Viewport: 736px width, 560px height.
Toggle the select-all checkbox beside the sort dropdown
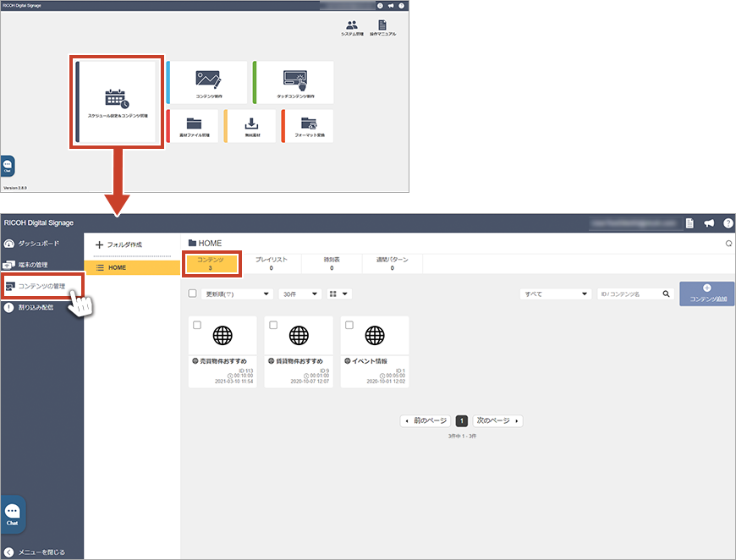[x=192, y=294]
